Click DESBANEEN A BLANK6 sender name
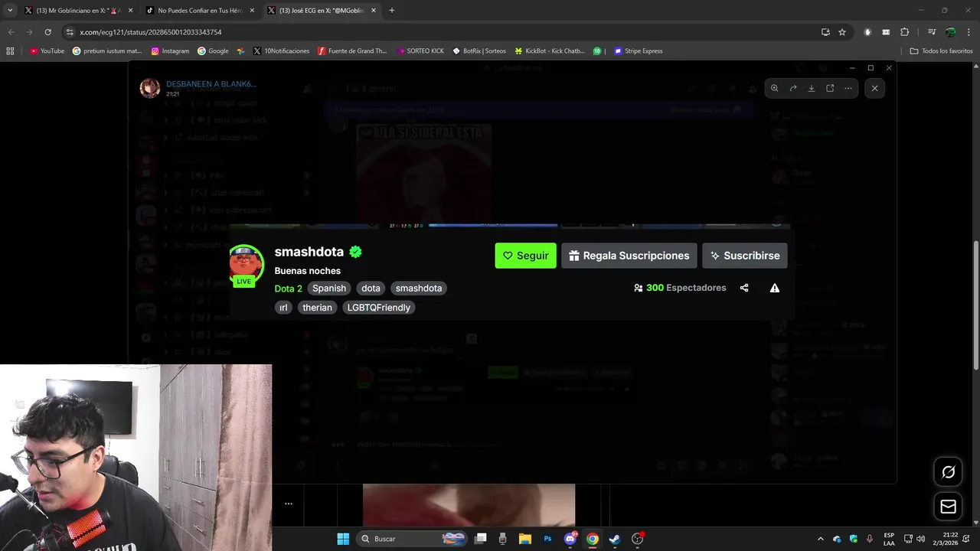The image size is (980, 551). [211, 83]
